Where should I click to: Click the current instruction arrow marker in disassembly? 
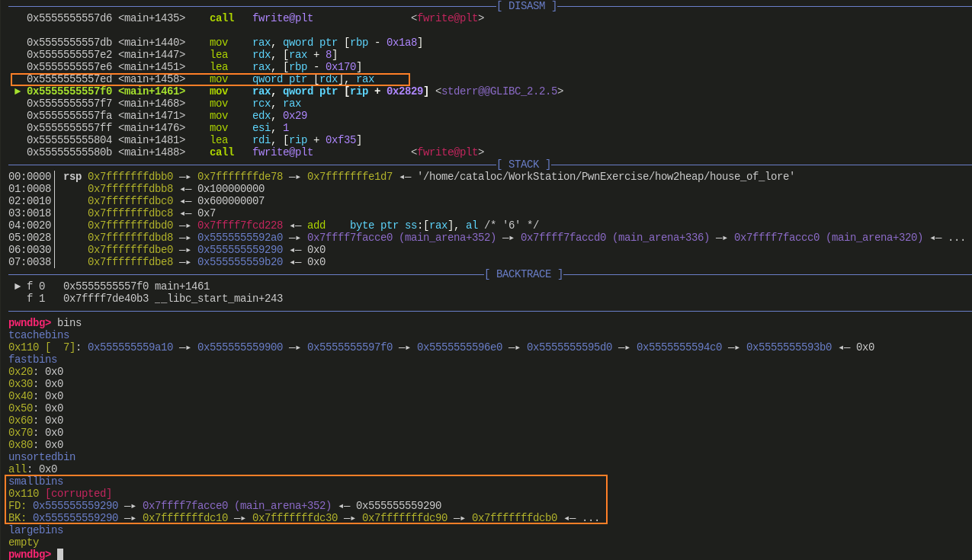tap(18, 91)
